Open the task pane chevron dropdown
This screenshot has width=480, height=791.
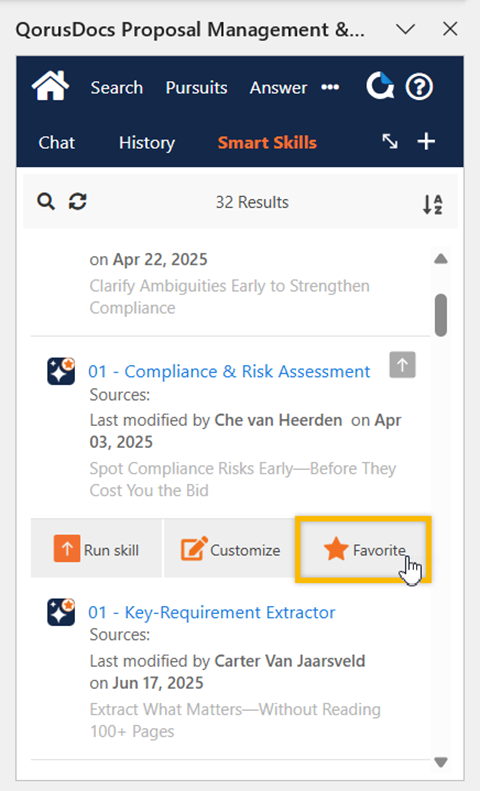[x=405, y=29]
